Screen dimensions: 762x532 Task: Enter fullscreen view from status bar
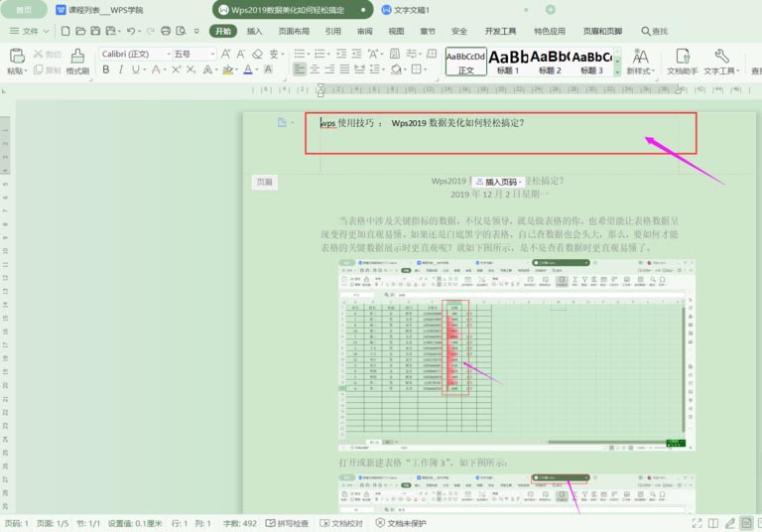coord(697,523)
